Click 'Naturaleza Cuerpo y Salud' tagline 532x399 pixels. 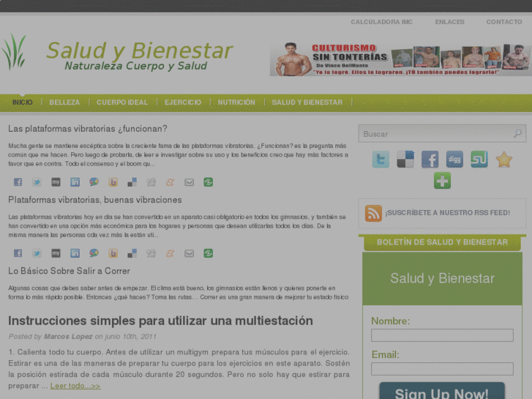135,66
